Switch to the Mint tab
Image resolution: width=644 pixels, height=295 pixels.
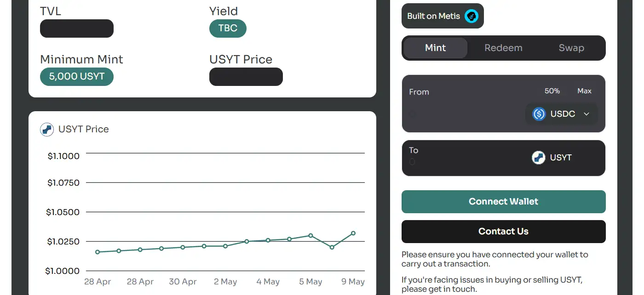pos(436,48)
